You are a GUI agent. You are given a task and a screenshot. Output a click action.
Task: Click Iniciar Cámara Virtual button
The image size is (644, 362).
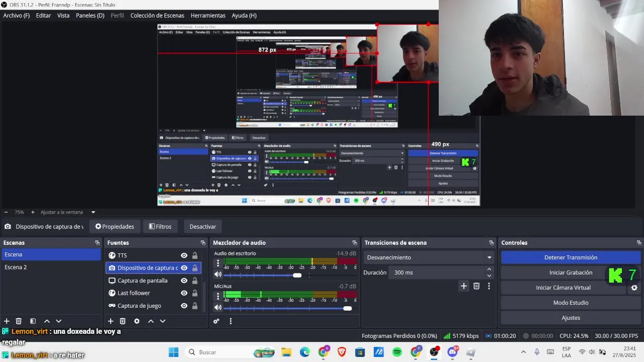tap(563, 288)
